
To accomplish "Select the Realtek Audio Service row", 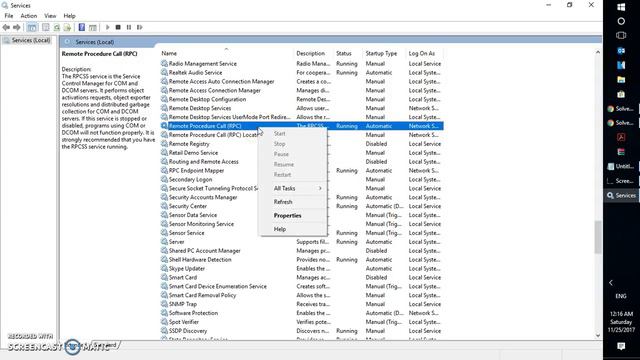I will coord(301,73).
